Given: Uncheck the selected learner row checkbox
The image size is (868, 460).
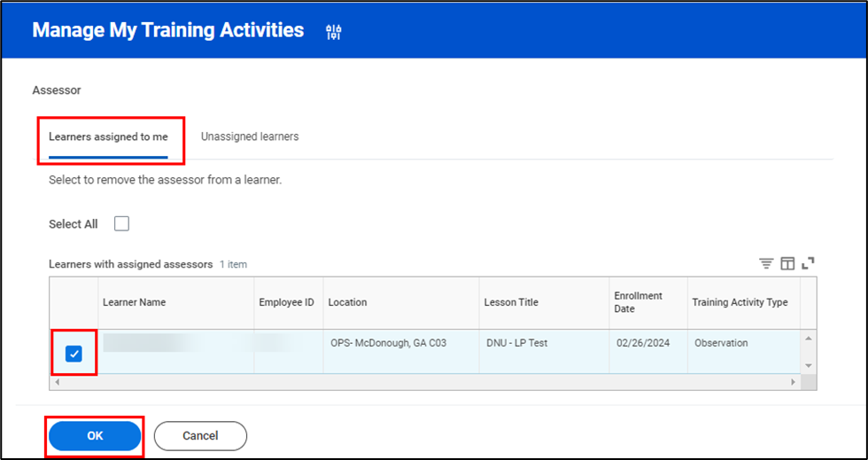Looking at the screenshot, I should coord(74,355).
